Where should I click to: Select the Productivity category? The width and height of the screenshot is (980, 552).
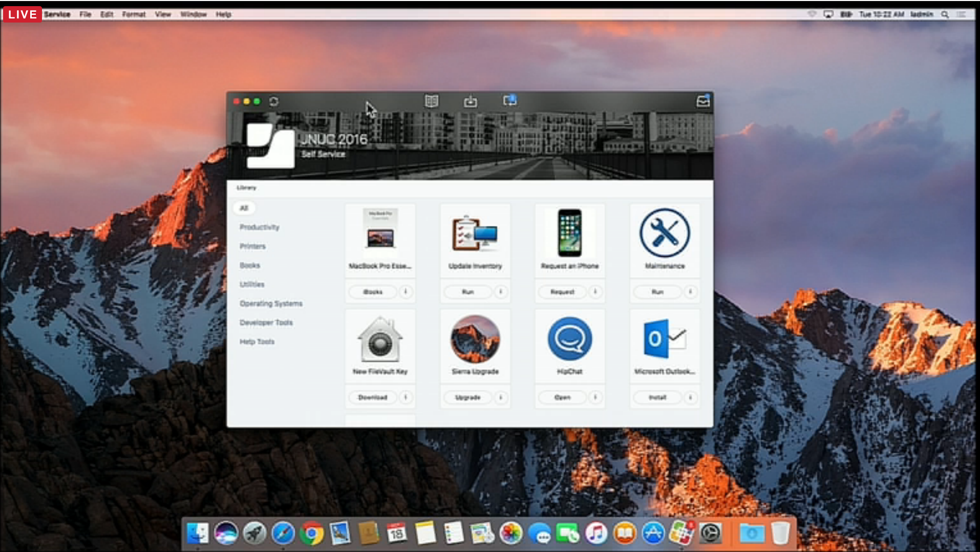(260, 227)
